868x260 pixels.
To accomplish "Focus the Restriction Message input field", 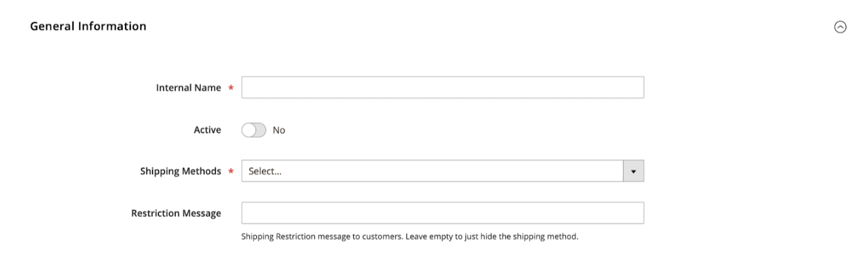I will tap(442, 213).
